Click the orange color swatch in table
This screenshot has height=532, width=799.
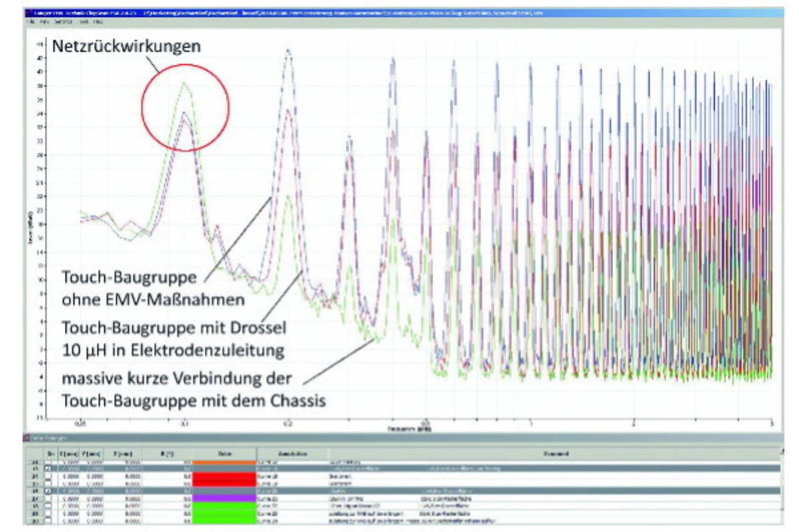point(225,462)
